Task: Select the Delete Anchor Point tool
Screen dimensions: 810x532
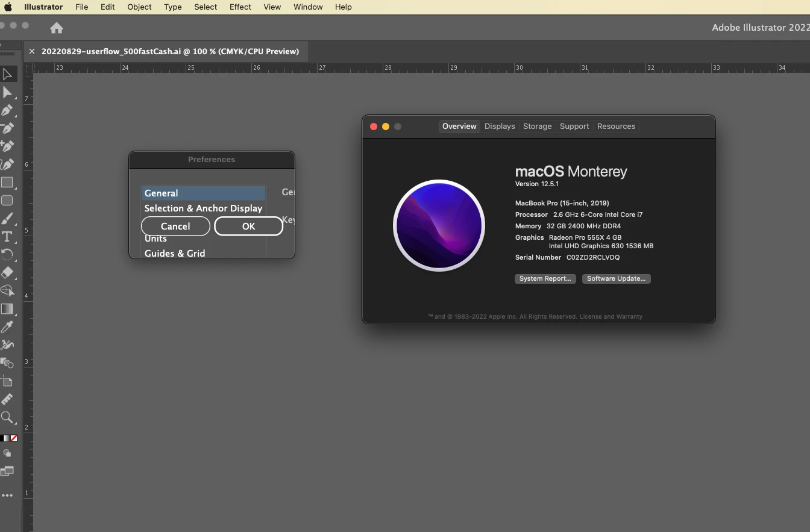Action: click(7, 128)
